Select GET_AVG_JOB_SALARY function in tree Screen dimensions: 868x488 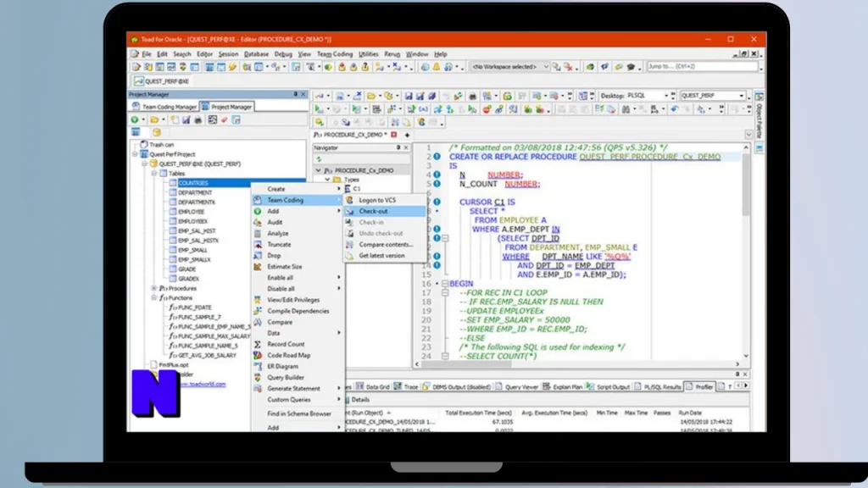(207, 355)
